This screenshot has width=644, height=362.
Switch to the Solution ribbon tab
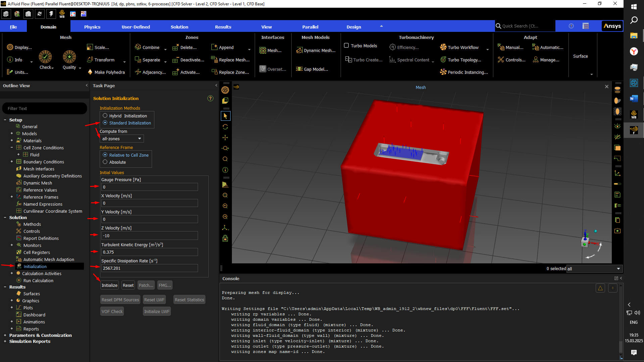pyautogui.click(x=180, y=27)
